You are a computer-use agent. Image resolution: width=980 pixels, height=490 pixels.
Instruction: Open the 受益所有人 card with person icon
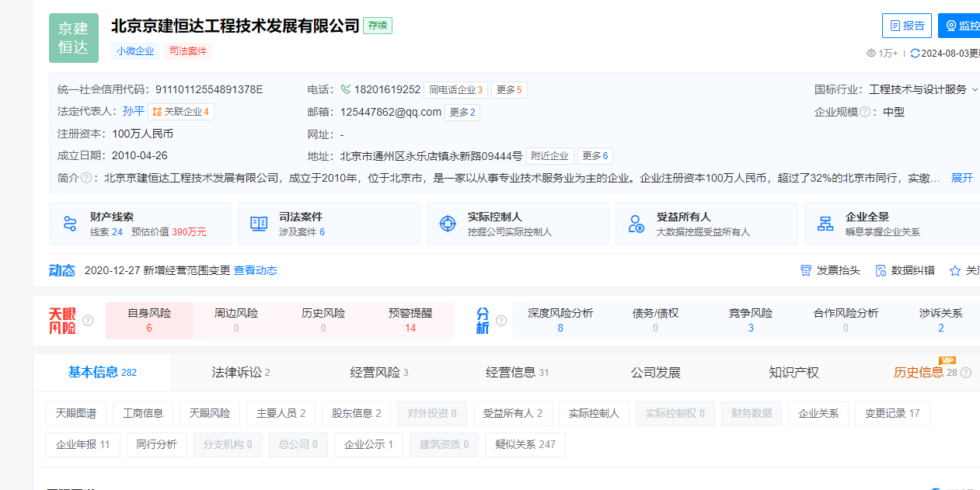[706, 224]
